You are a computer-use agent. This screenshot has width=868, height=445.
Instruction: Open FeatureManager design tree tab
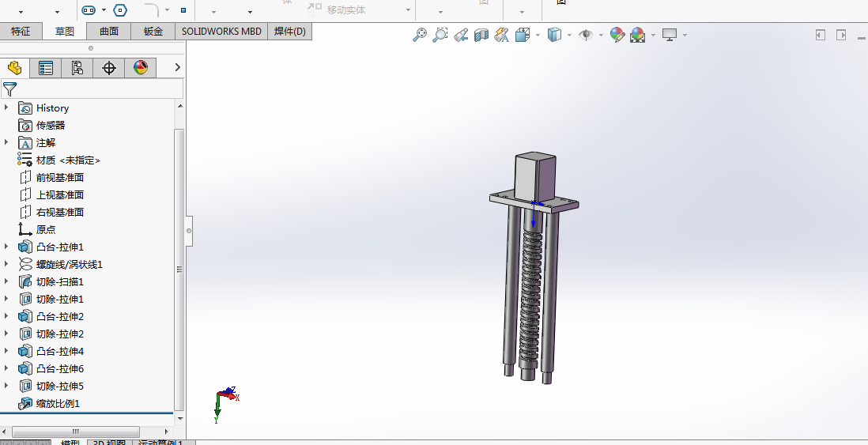(x=15, y=67)
